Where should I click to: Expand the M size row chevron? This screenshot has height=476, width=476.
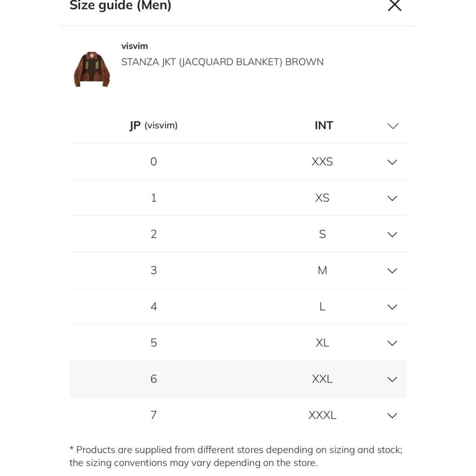pos(392,271)
